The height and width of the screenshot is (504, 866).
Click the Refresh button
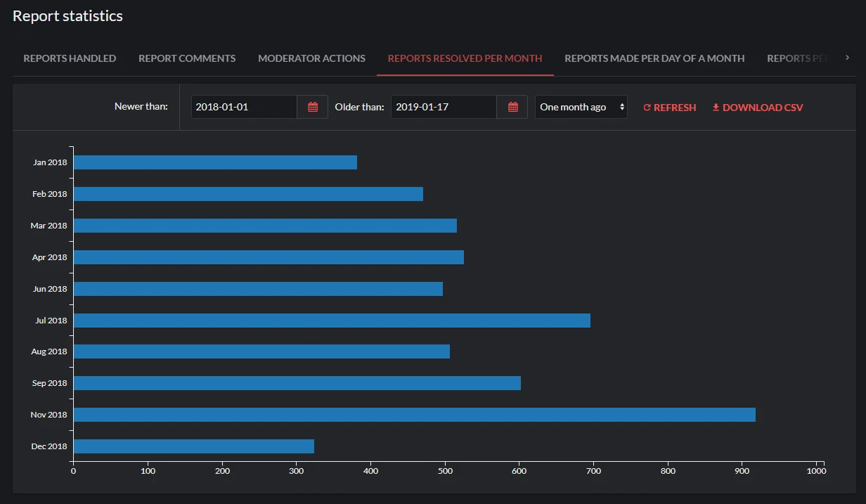pos(669,108)
